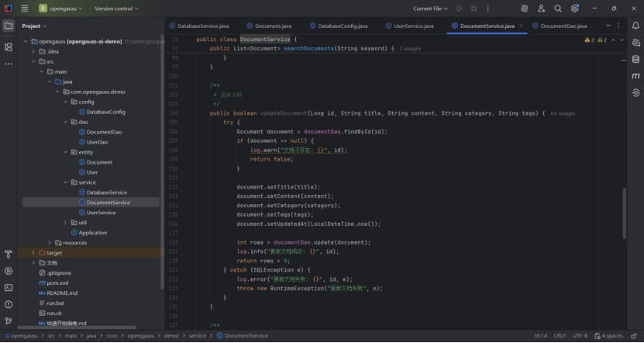
Task: Open the bottom icon in right sidebar
Action: (x=635, y=93)
